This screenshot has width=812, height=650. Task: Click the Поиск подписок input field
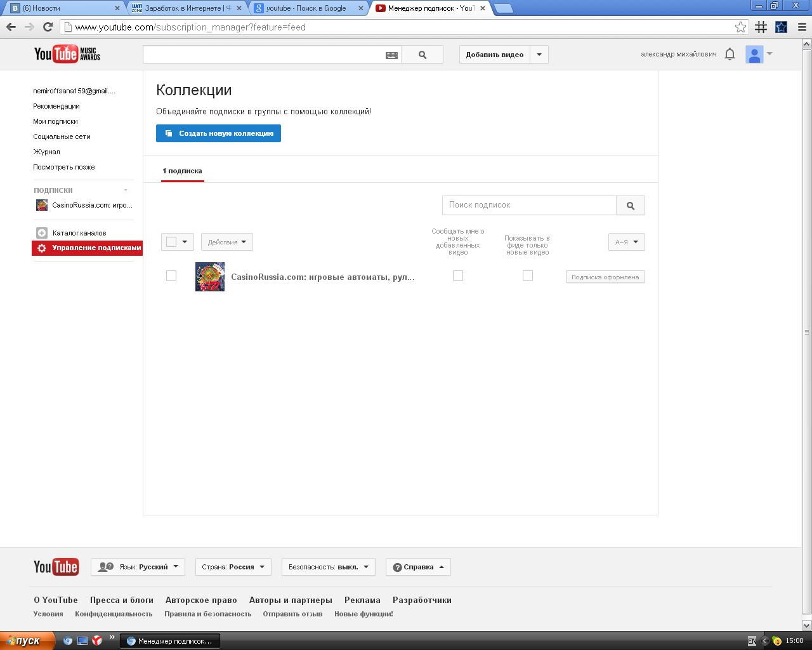tap(529, 205)
